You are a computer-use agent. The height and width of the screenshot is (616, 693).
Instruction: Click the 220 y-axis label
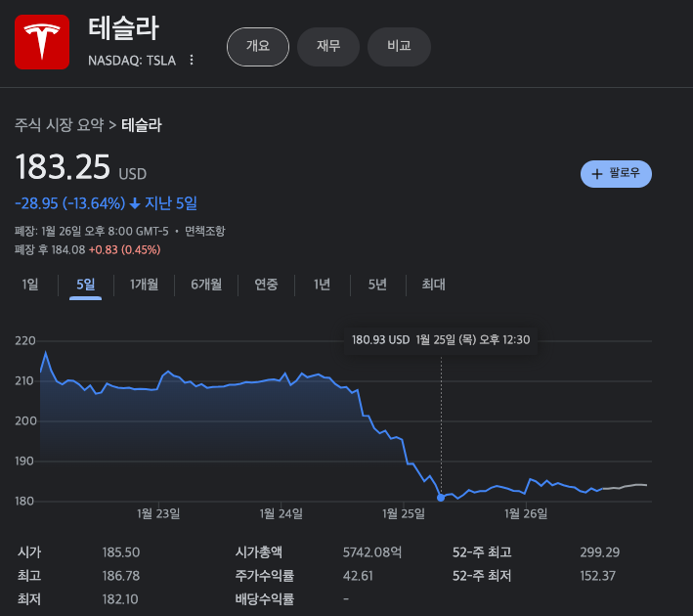click(25, 341)
